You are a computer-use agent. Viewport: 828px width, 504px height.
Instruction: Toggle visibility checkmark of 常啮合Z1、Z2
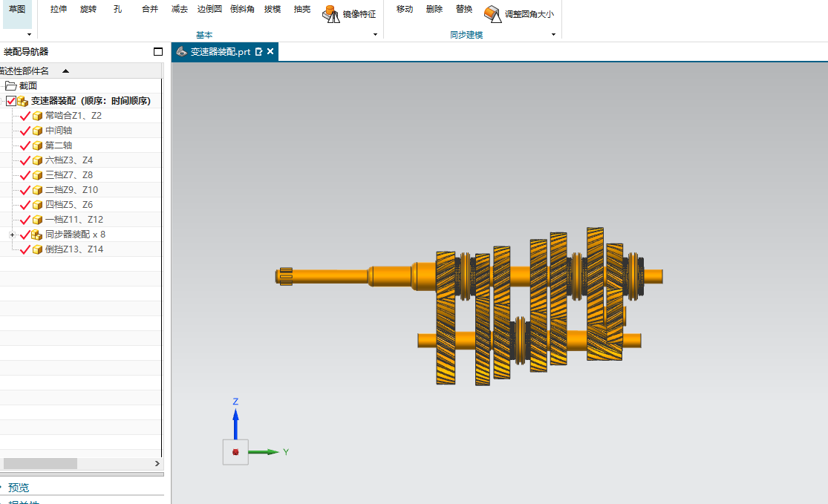pos(25,116)
